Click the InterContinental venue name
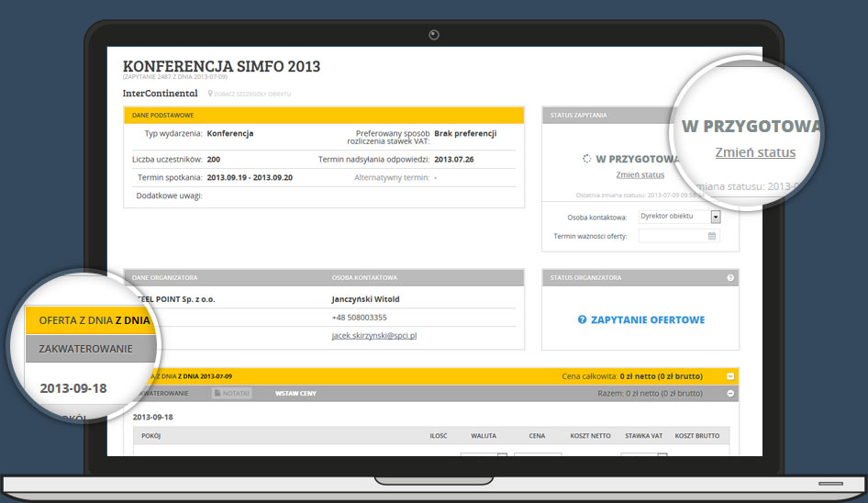This screenshot has width=868, height=503. point(160,93)
